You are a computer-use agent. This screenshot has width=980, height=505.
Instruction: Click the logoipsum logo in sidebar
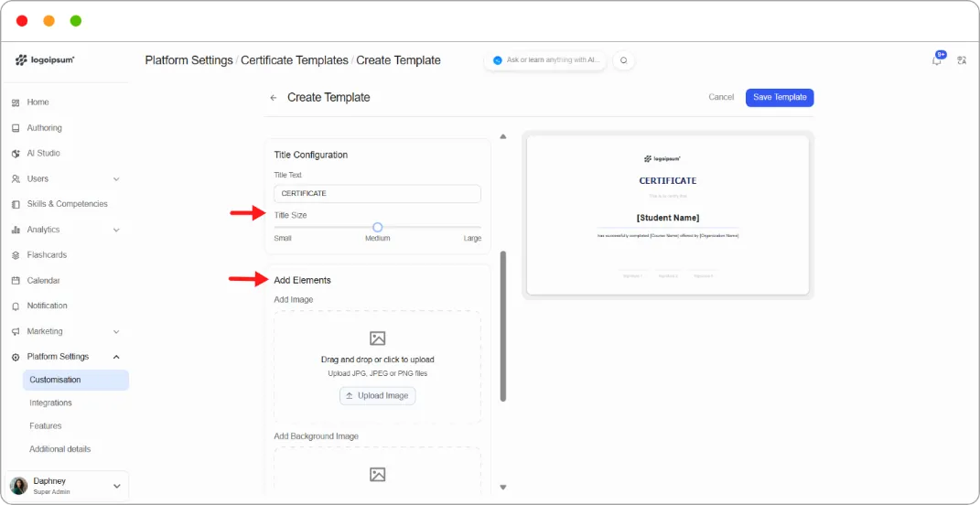(x=45, y=60)
